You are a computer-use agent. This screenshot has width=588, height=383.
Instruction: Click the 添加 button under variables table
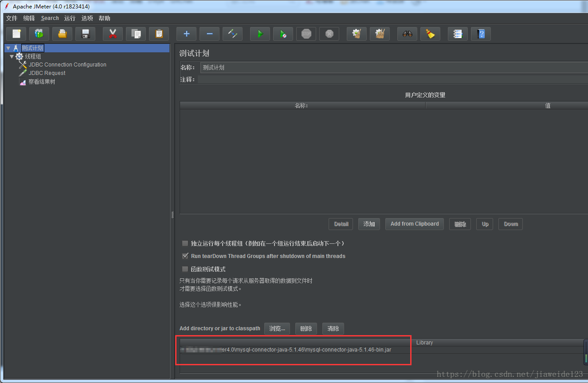pyautogui.click(x=369, y=224)
